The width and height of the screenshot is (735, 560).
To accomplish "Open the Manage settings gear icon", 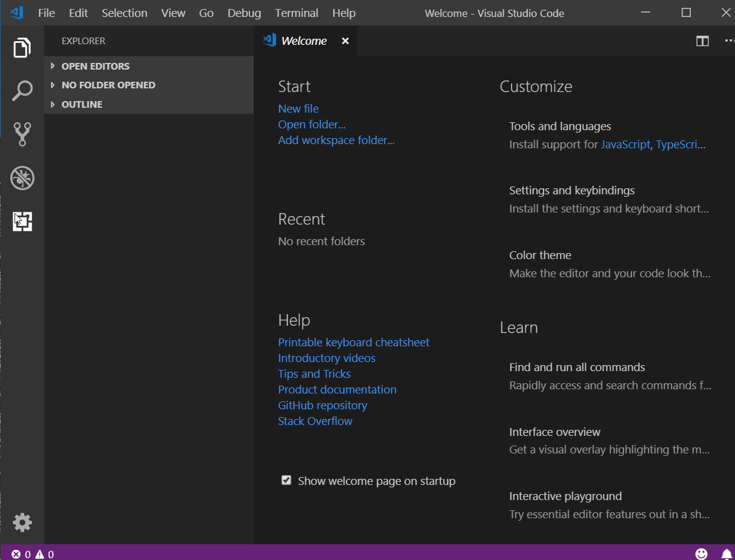I will (x=22, y=522).
